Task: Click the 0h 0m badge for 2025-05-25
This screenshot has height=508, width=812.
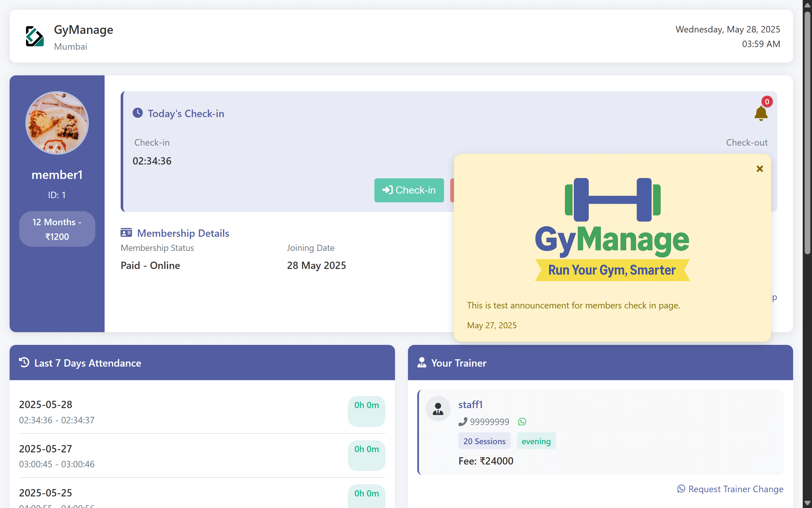Action: [367, 496]
